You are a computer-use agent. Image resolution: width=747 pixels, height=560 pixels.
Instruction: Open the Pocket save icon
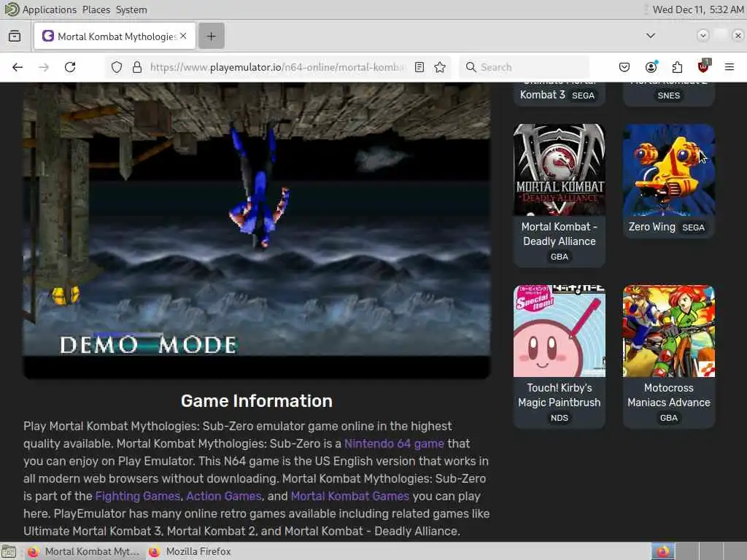click(x=624, y=67)
